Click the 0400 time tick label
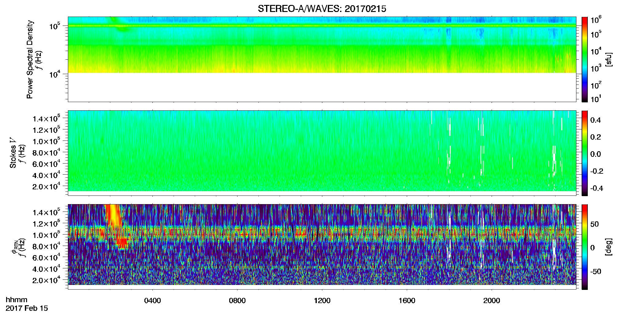This screenshot has height=332, width=644. [152, 301]
